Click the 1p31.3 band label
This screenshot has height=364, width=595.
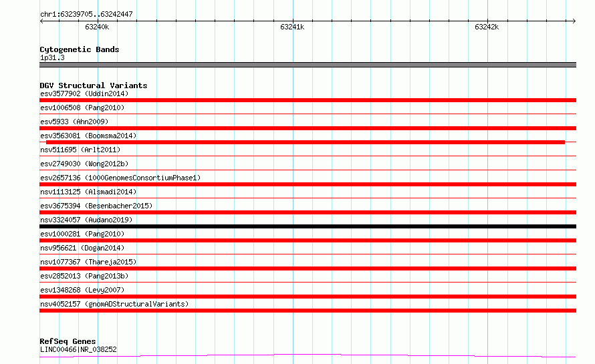tap(52, 57)
